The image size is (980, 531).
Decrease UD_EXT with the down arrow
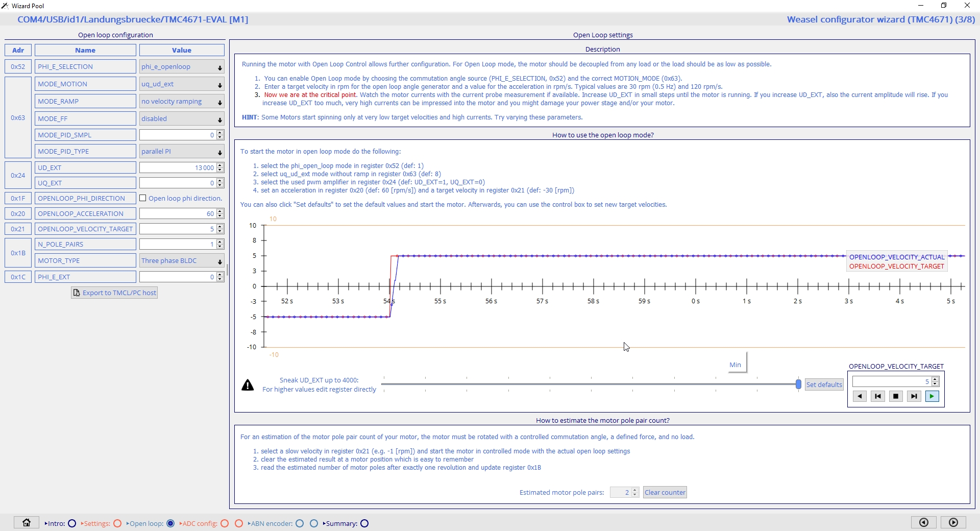(x=220, y=170)
